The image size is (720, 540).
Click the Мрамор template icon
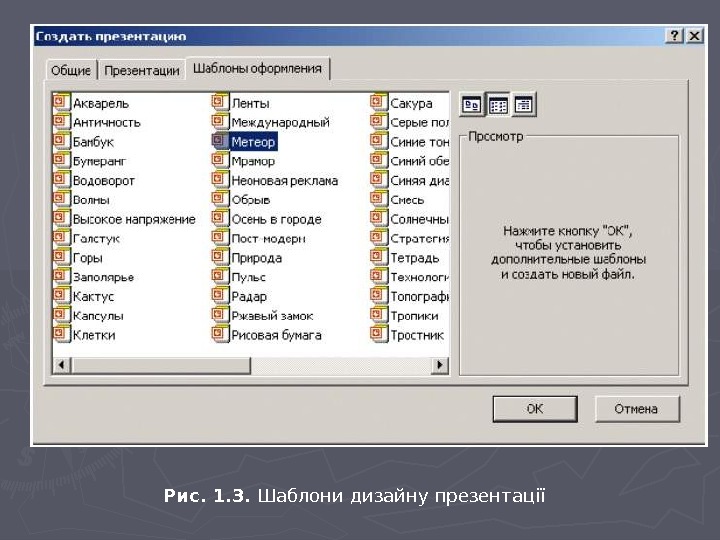(220, 160)
